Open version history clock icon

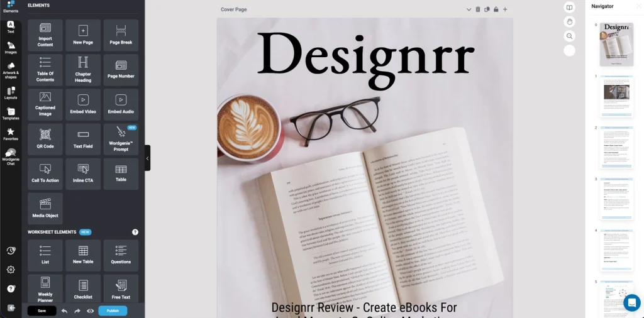(11, 250)
